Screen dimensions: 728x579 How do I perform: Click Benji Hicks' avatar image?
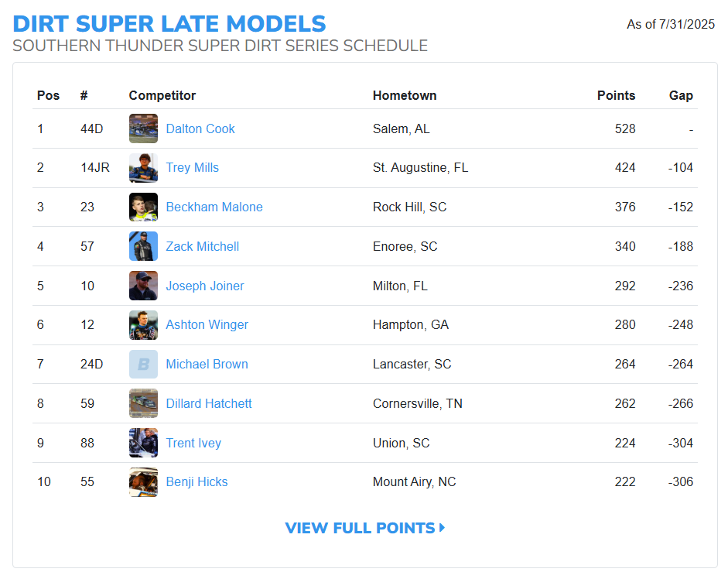point(143,482)
